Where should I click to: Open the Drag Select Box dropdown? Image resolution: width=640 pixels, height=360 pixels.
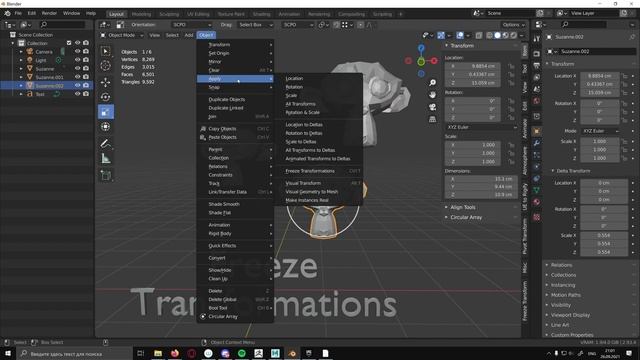click(256, 25)
